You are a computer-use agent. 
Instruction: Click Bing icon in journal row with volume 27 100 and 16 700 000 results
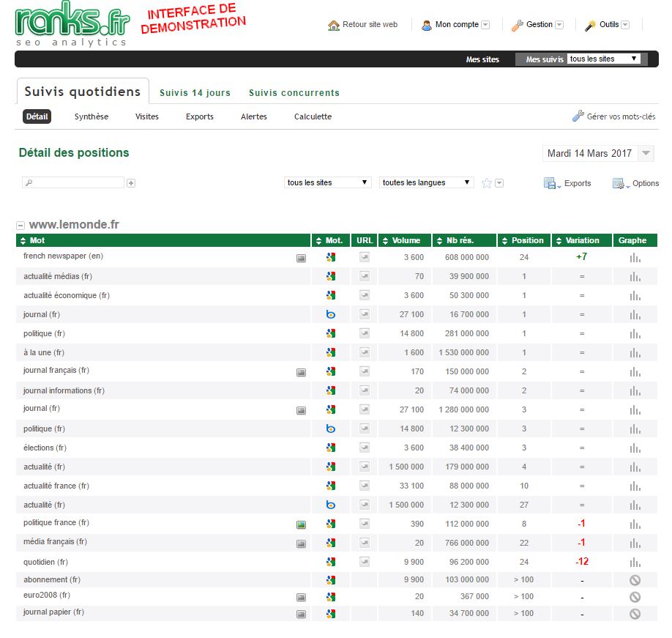330,314
